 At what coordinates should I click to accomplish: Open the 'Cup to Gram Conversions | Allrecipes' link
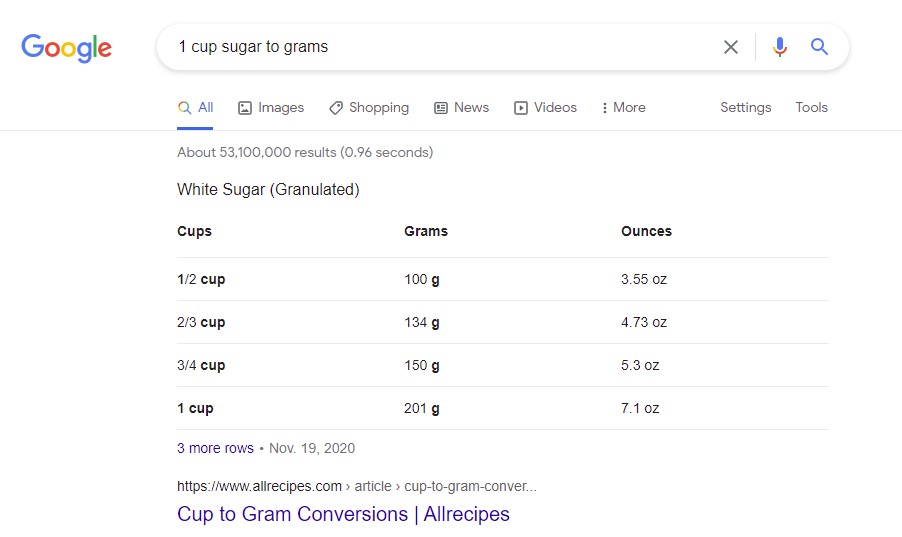(343, 514)
